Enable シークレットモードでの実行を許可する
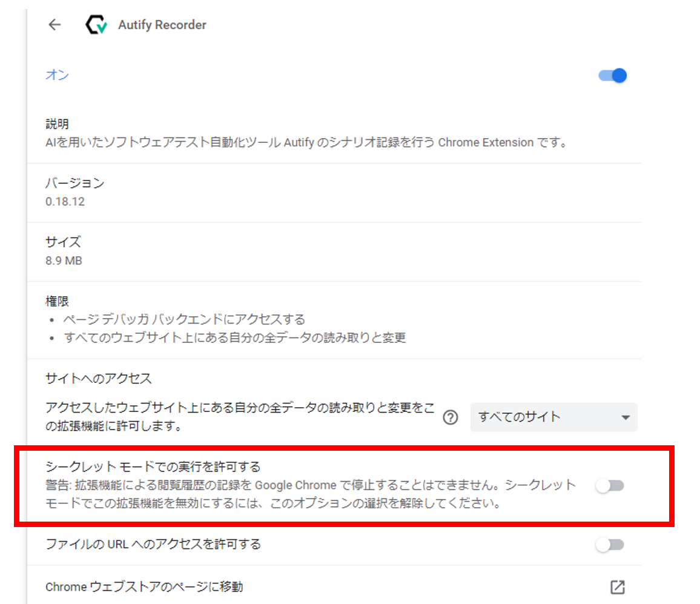Image resolution: width=700 pixels, height=604 pixels. (610, 485)
